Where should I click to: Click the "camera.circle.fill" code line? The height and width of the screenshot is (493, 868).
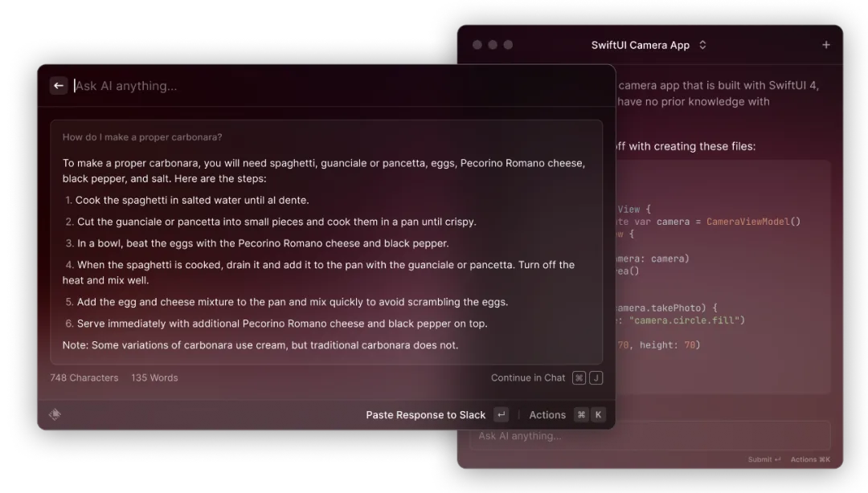(x=681, y=320)
